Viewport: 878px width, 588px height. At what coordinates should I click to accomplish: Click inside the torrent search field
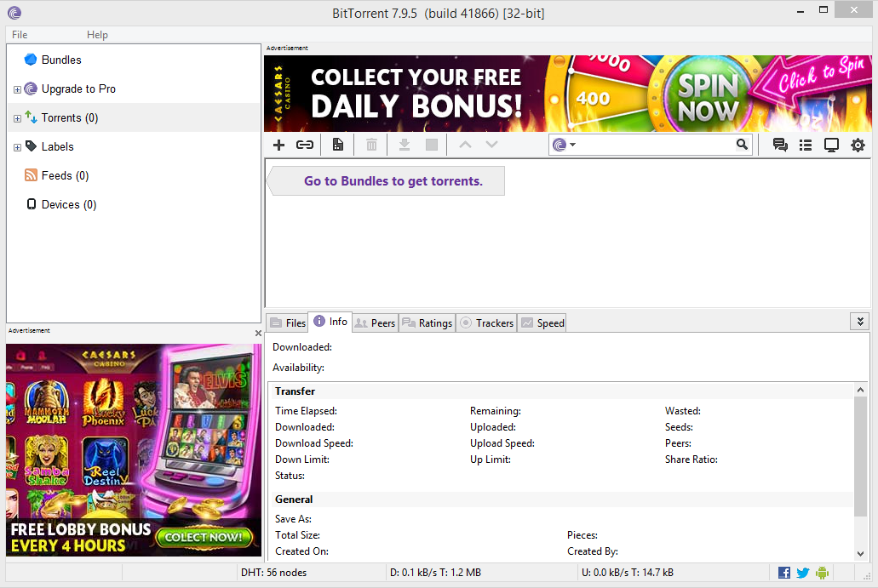(x=655, y=145)
